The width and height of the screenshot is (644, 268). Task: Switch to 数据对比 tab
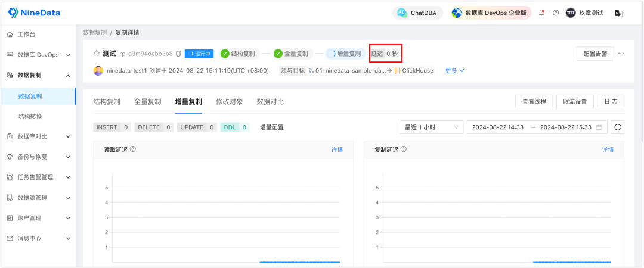point(270,102)
